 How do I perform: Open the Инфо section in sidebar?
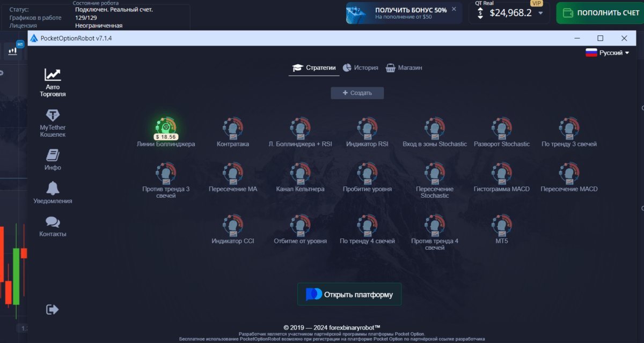click(x=53, y=160)
